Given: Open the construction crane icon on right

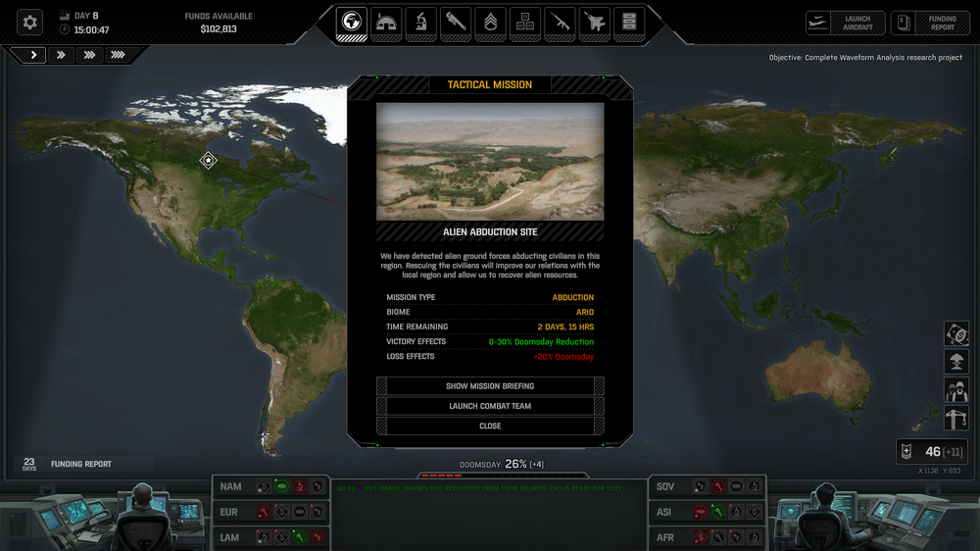Looking at the screenshot, I should coord(956,419).
